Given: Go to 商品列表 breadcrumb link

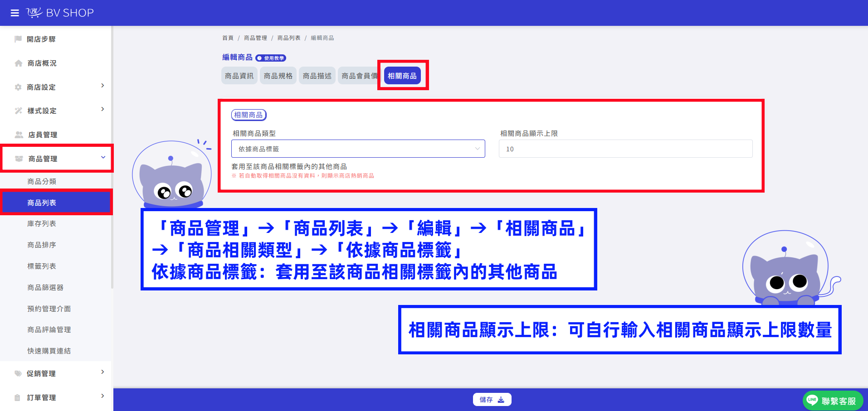Looking at the screenshot, I should click(289, 38).
